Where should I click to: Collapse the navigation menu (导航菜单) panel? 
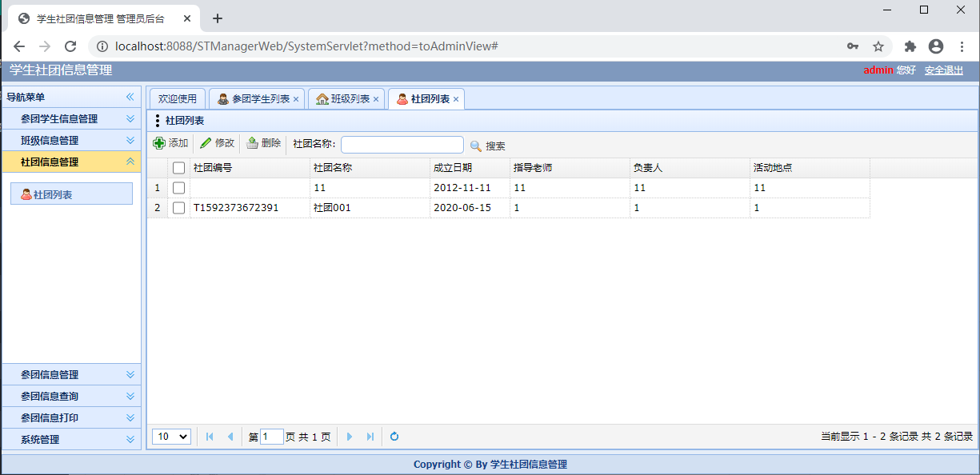(x=130, y=97)
